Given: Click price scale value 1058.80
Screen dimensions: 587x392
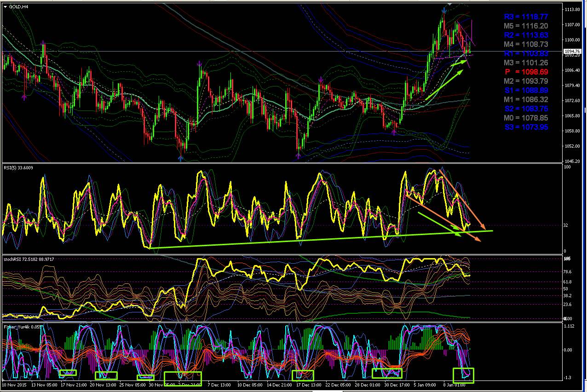Looking at the screenshot, I should point(573,131).
